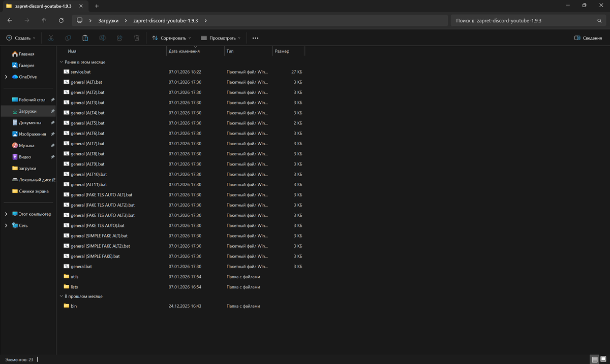
Task: Go back with the Back arrow
Action: [10, 21]
